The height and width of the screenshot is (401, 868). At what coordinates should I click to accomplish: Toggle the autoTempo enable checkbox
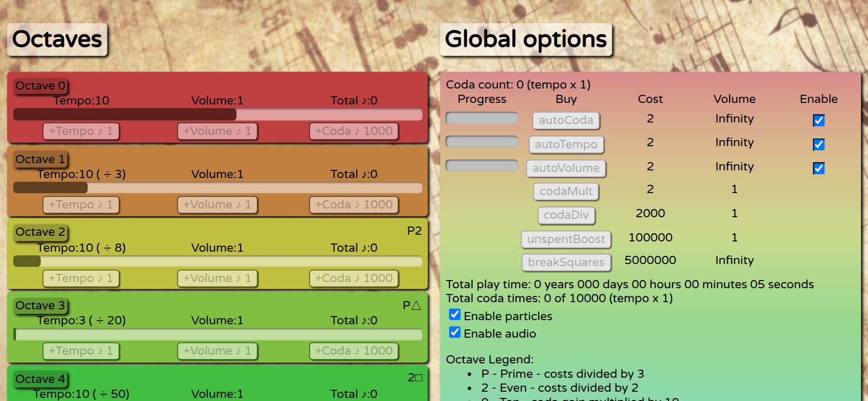tap(819, 145)
